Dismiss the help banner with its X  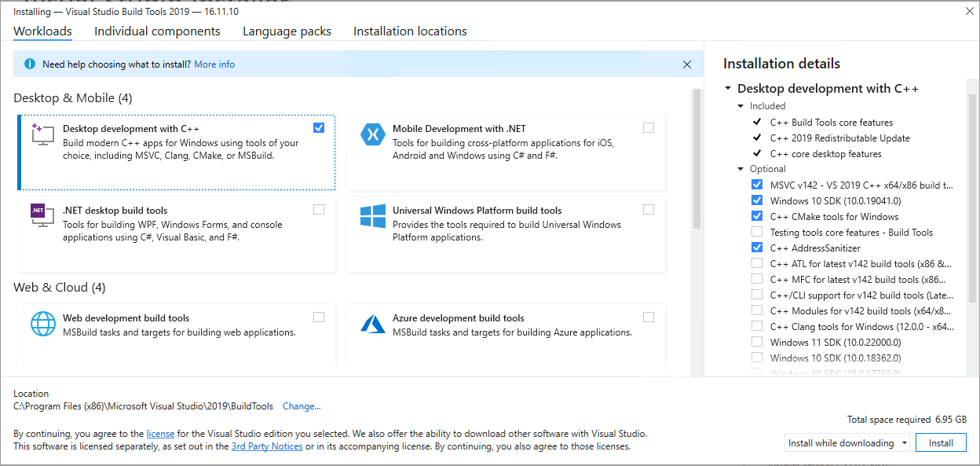[687, 64]
